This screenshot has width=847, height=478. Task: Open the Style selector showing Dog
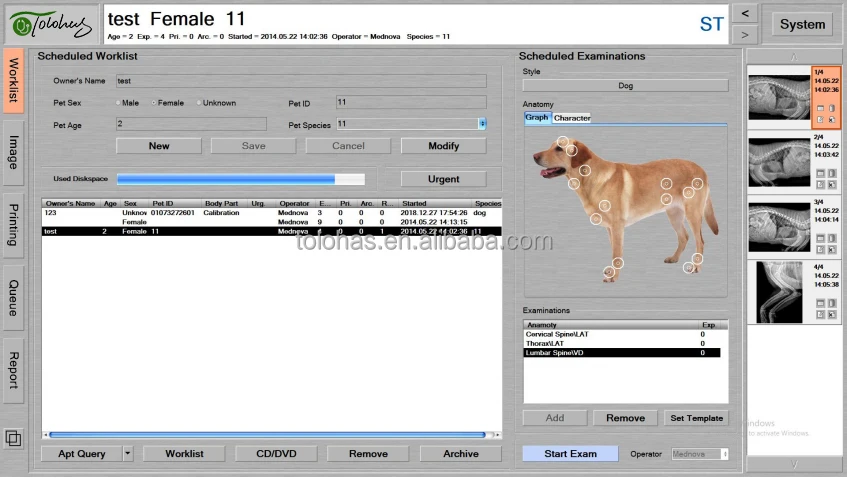click(625, 85)
